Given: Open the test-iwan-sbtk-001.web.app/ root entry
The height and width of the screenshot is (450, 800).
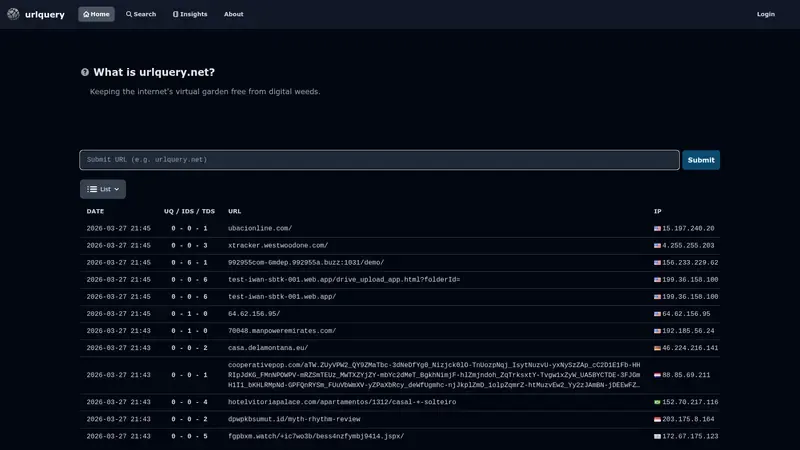Looking at the screenshot, I should (x=282, y=297).
